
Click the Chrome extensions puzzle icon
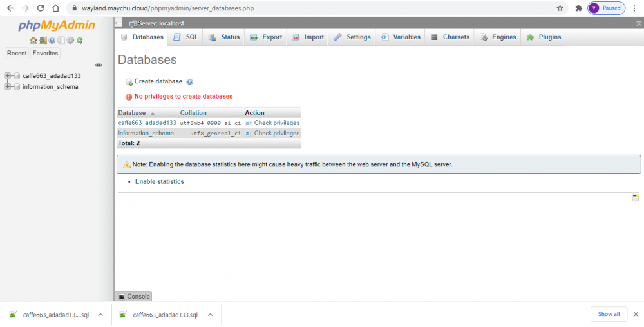(579, 8)
